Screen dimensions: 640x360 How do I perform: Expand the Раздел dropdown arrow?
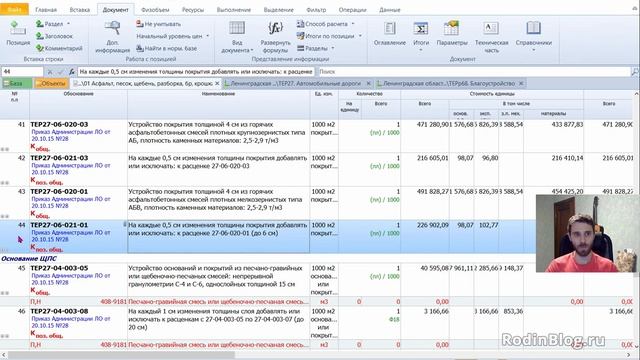coord(68,24)
